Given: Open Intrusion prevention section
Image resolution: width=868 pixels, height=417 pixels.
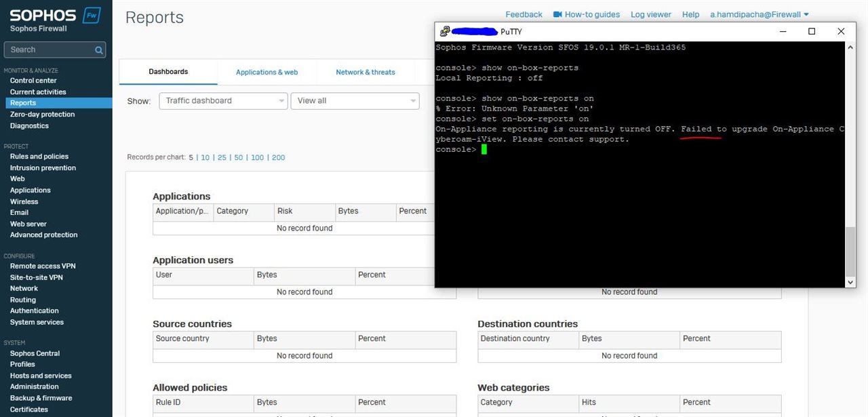Looking at the screenshot, I should point(43,168).
